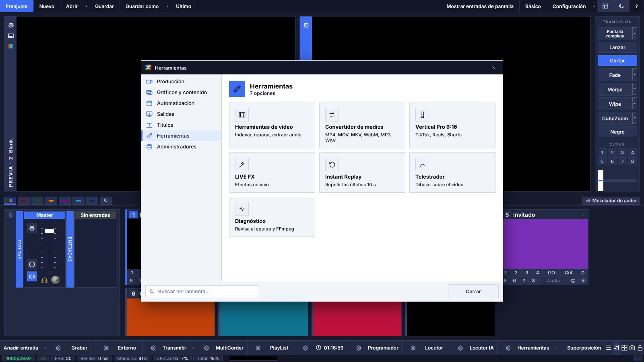The image size is (644, 362).
Task: Open Automatización category
Action: [182, 103]
